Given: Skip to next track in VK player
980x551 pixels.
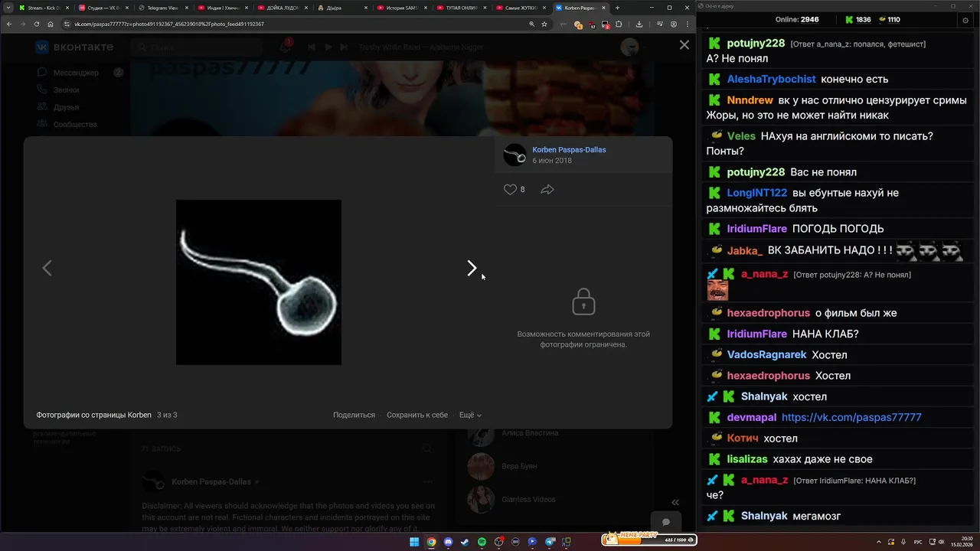Looking at the screenshot, I should pyautogui.click(x=345, y=47).
